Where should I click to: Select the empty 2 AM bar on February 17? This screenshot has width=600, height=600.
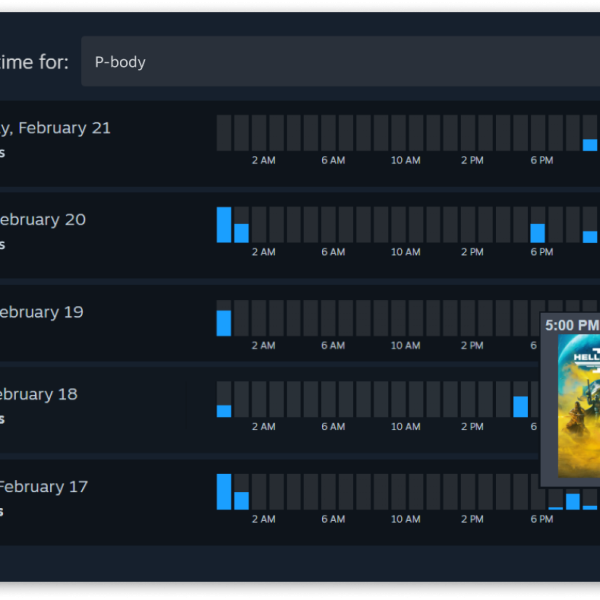pyautogui.click(x=259, y=492)
